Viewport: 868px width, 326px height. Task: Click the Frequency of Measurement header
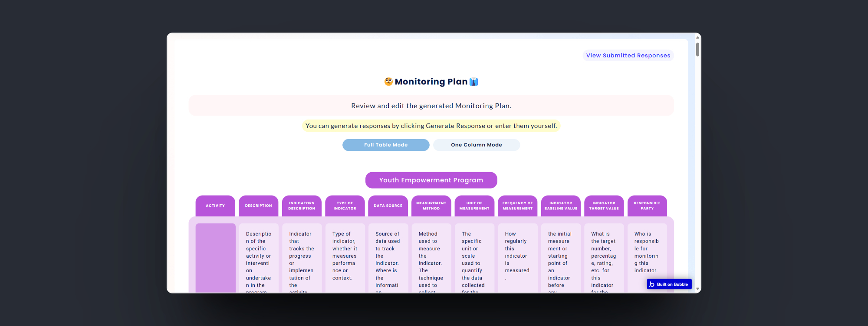coord(517,206)
